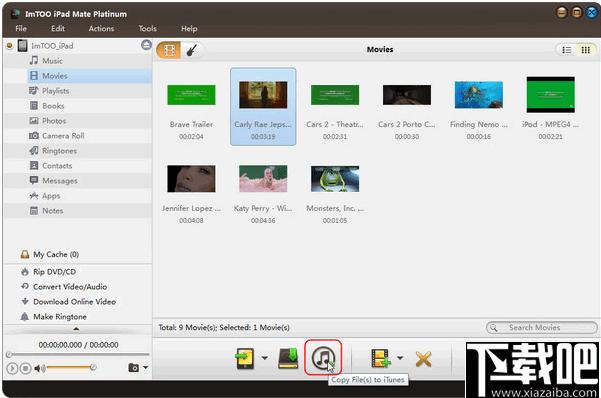
Task: Click the Stop button in the player
Action: (x=25, y=368)
